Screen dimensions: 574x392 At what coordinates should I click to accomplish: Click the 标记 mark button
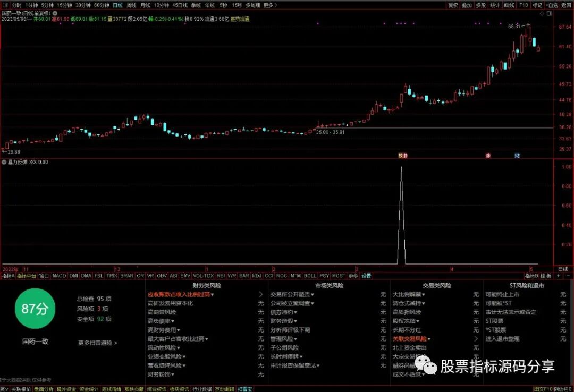(537, 5)
